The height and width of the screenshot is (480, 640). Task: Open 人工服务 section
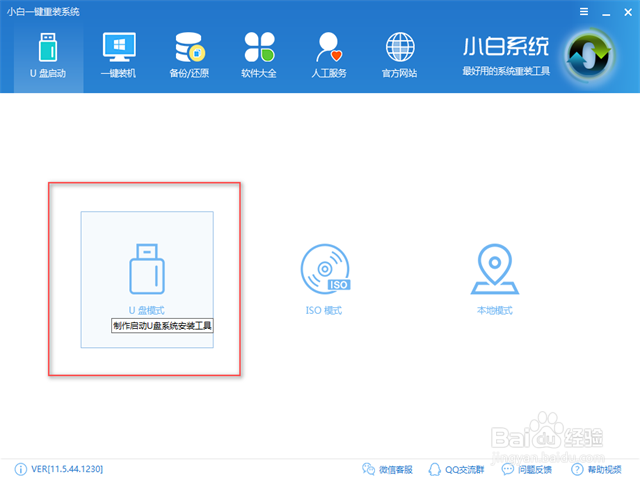pyautogui.click(x=329, y=56)
